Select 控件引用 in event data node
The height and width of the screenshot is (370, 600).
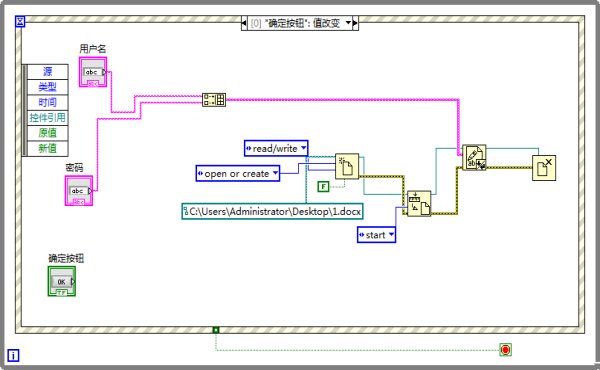pos(48,117)
